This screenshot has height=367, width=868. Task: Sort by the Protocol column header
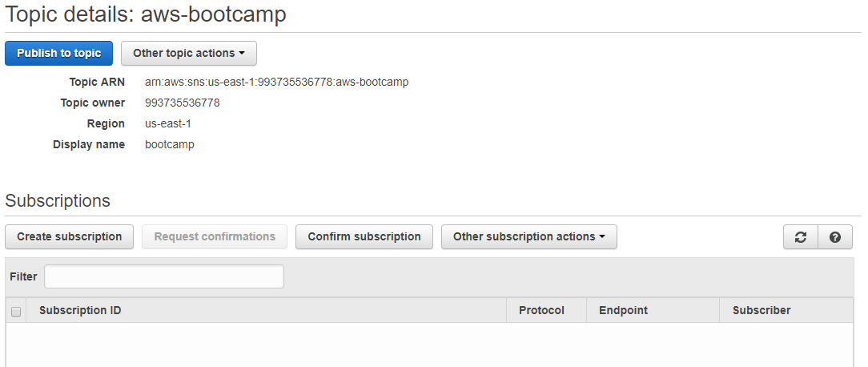pyautogui.click(x=541, y=310)
